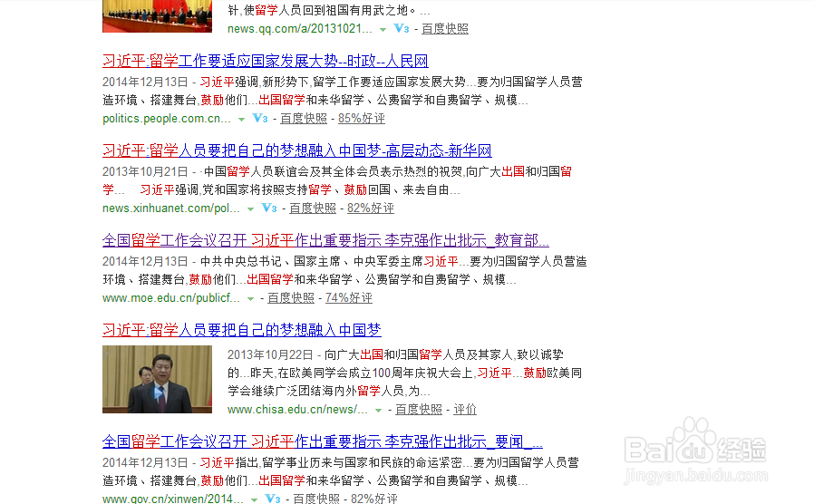Click 评价 link next to chisa.edu.cn result
Viewport: 814px width, 504px height.
point(465,410)
